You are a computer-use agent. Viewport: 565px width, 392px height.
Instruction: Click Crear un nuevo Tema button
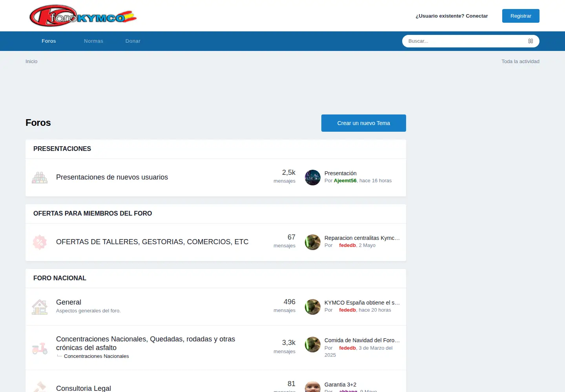[364, 123]
